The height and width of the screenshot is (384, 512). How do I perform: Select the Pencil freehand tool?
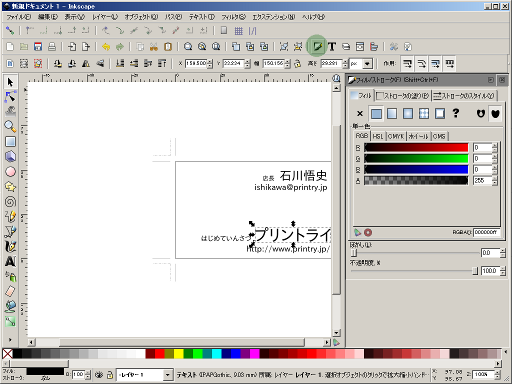10,216
